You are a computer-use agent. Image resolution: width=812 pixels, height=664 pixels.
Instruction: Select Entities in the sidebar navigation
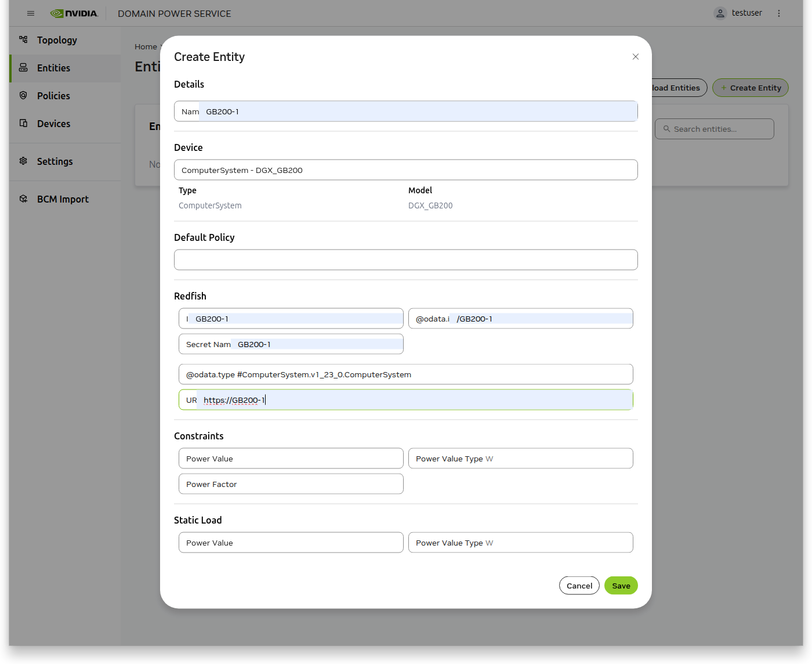(x=54, y=68)
